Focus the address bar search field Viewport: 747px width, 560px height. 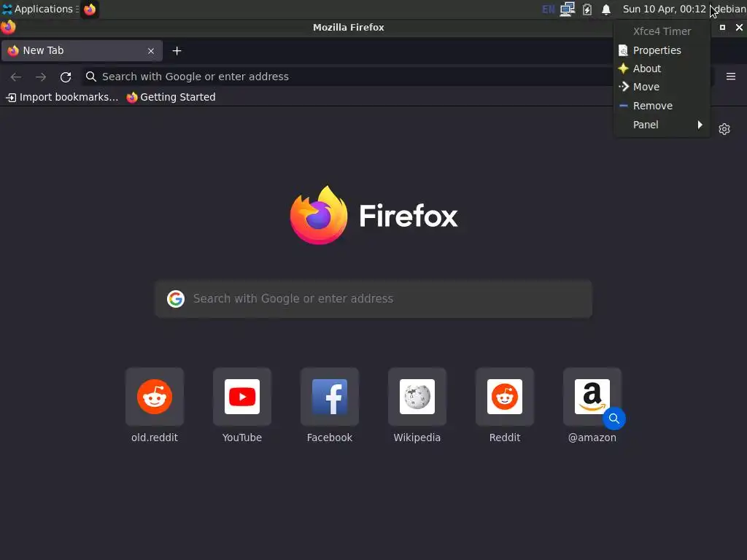pos(348,77)
